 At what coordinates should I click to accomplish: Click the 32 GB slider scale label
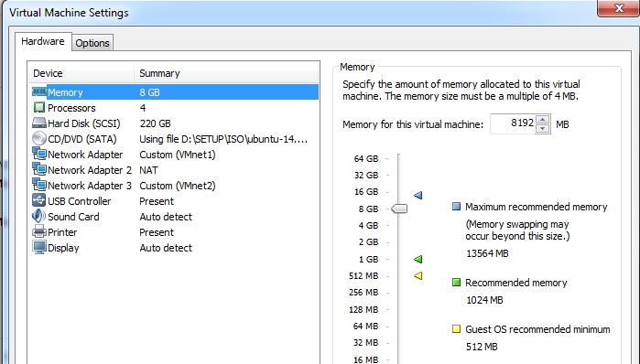click(x=366, y=176)
